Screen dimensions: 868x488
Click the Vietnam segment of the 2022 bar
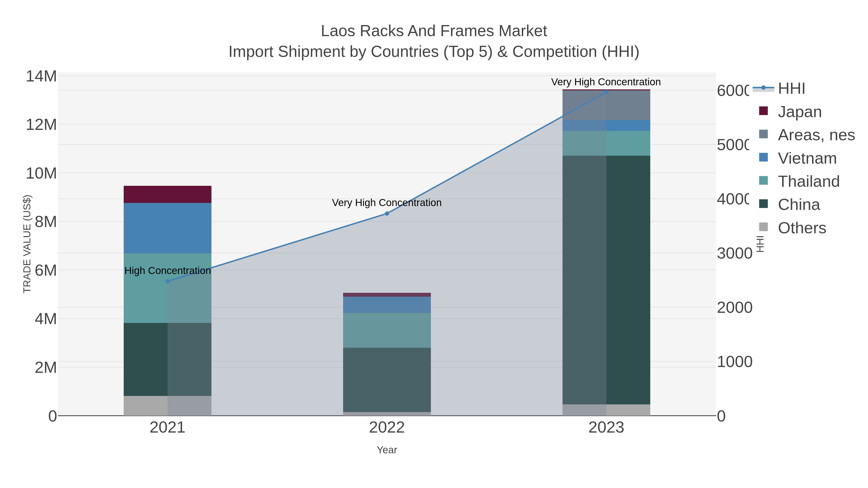387,305
